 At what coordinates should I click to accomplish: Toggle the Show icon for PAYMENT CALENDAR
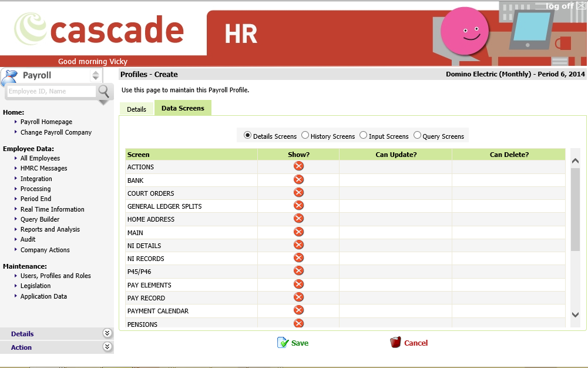click(298, 310)
